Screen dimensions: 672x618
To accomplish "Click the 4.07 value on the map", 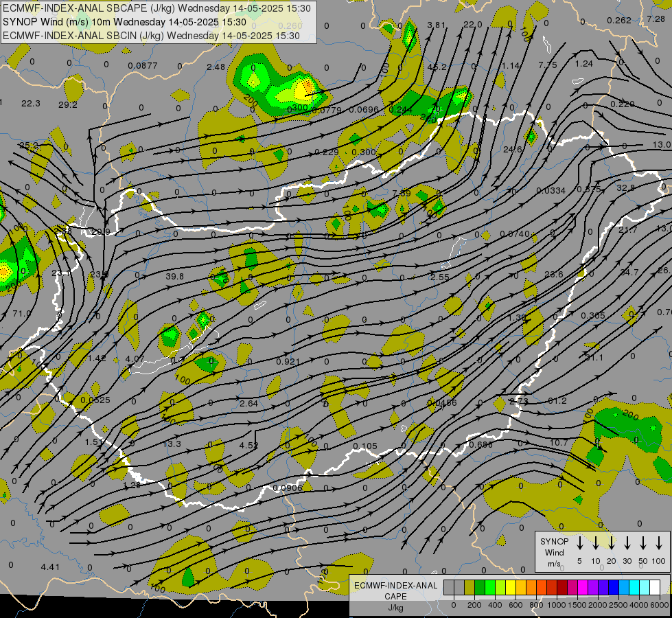I will (x=135, y=358).
